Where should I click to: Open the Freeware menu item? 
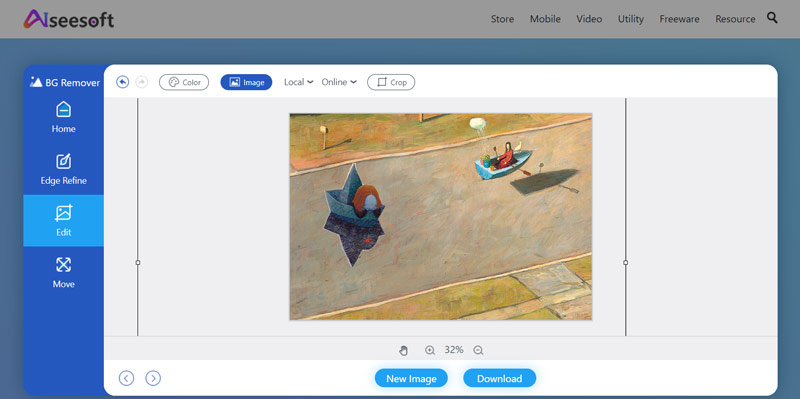coord(679,19)
